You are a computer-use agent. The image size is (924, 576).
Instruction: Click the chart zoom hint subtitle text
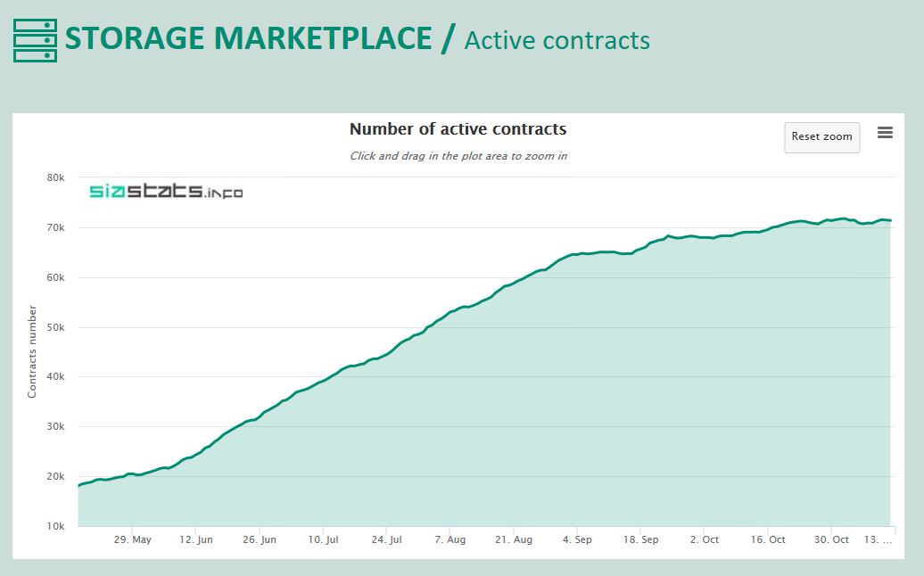click(x=458, y=156)
